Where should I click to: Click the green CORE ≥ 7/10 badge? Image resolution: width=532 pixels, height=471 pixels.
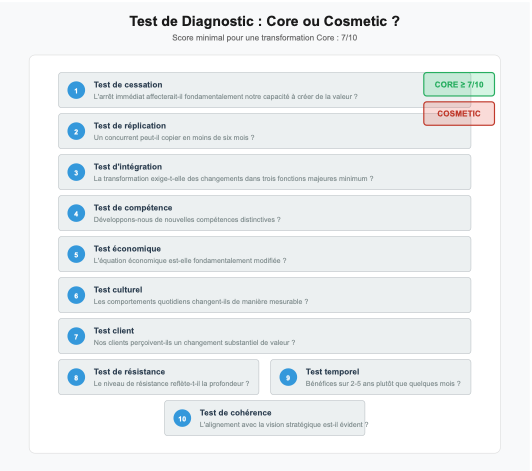[x=459, y=84]
